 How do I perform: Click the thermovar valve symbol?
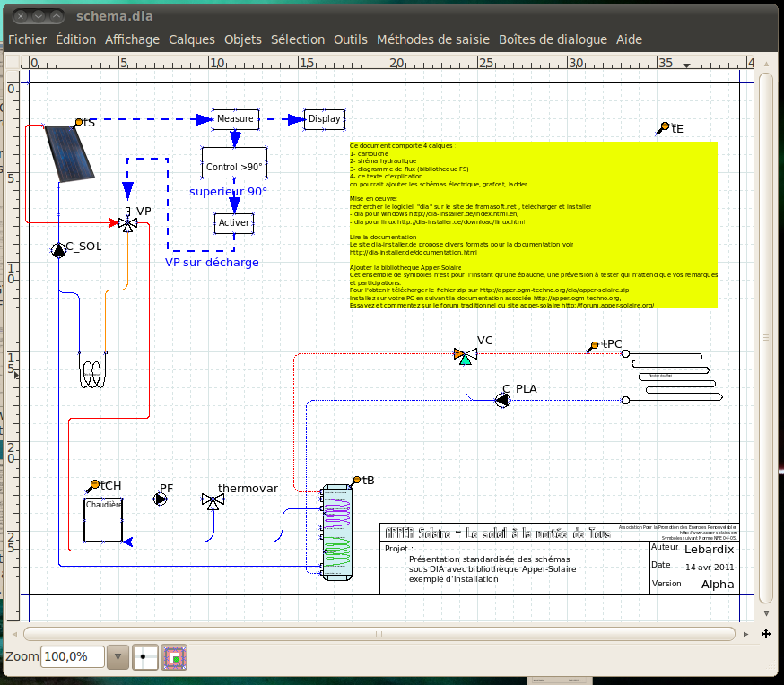pos(213,501)
